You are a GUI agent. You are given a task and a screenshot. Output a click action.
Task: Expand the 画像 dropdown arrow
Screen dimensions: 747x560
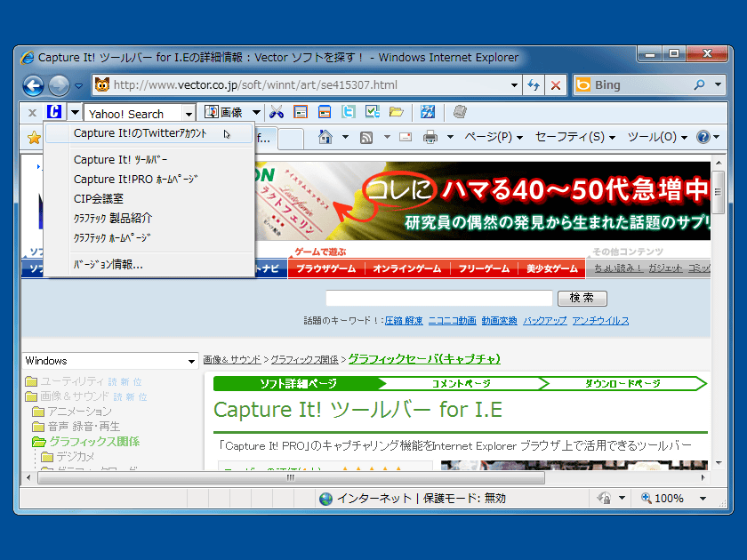256,113
